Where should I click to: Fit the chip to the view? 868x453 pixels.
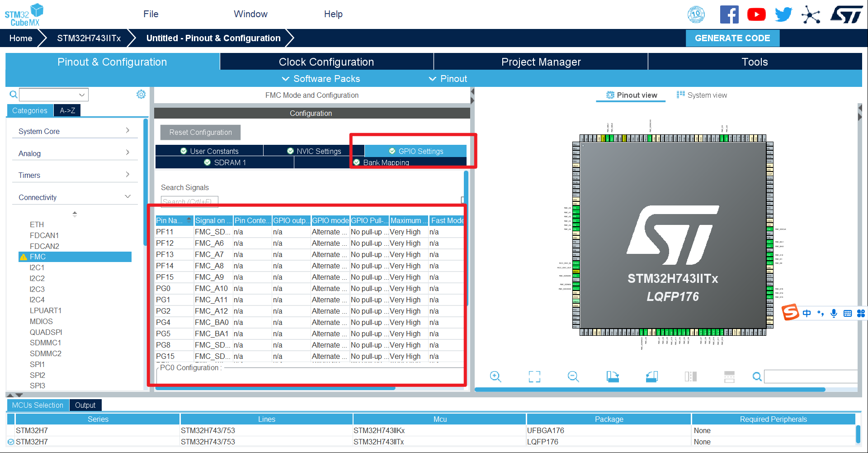(x=534, y=377)
